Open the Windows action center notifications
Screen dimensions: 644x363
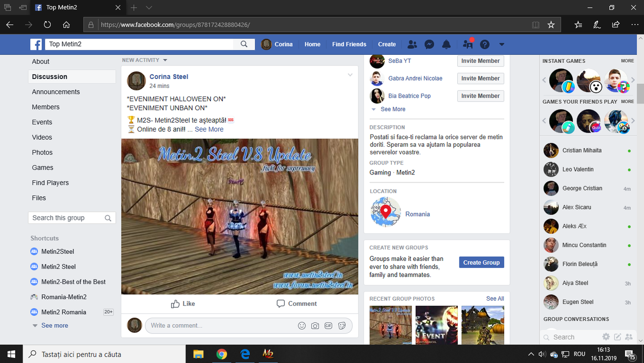[x=629, y=354]
